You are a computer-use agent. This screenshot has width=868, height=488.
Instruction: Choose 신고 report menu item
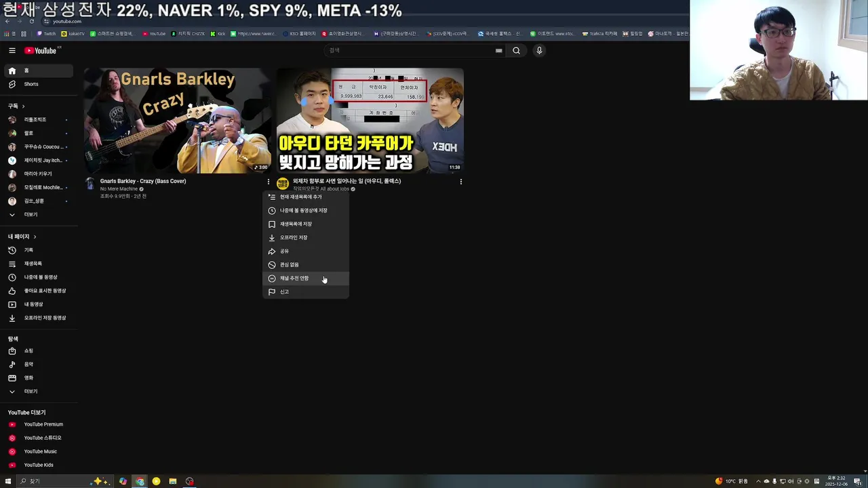306,291
